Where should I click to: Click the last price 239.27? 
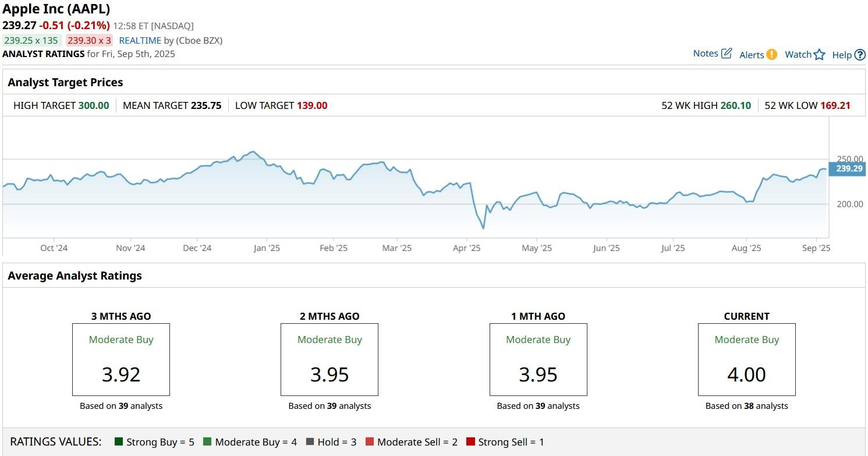point(19,25)
